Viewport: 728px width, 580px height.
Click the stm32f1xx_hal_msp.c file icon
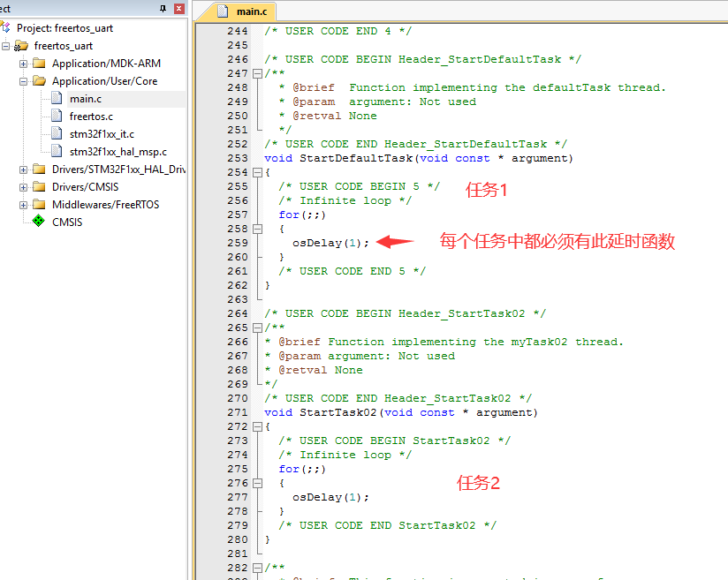pyautogui.click(x=57, y=151)
